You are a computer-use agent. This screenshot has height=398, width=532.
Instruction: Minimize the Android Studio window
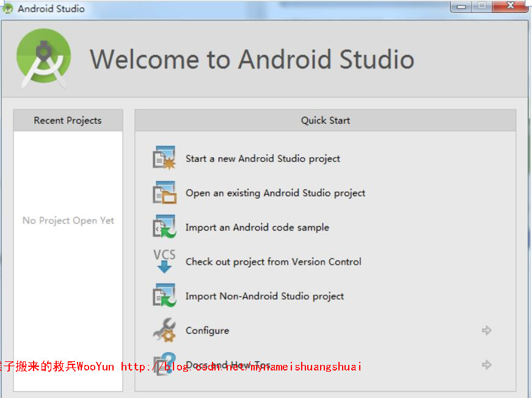[x=461, y=6]
